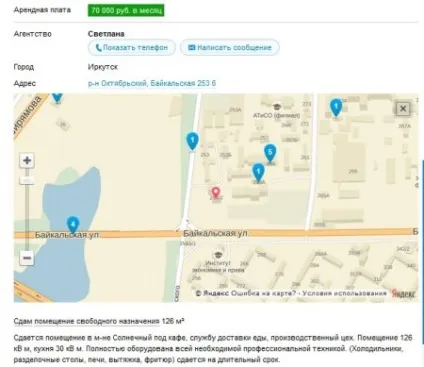
Task: Click blue marker 1 left of close button
Action: [x=336, y=107]
